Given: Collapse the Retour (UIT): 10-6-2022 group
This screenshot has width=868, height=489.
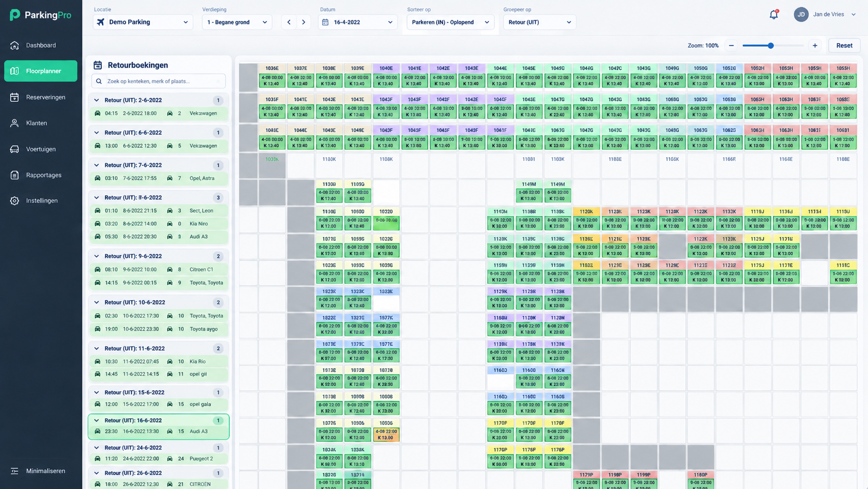Looking at the screenshot, I should pos(97,302).
